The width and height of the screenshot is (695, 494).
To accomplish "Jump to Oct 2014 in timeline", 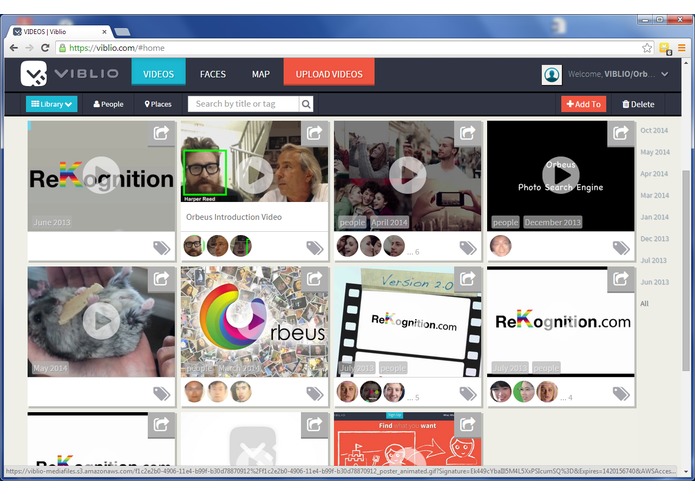I will 654,130.
